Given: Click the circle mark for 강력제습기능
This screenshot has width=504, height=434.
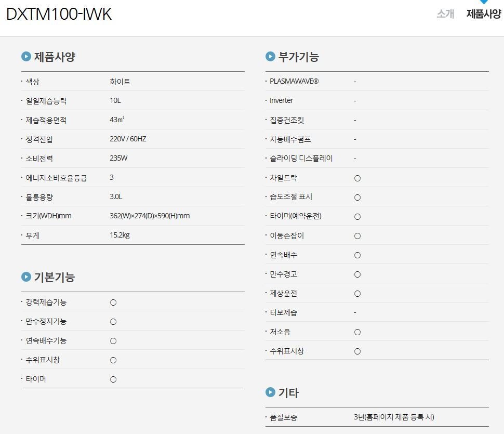Looking at the screenshot, I should [x=113, y=303].
